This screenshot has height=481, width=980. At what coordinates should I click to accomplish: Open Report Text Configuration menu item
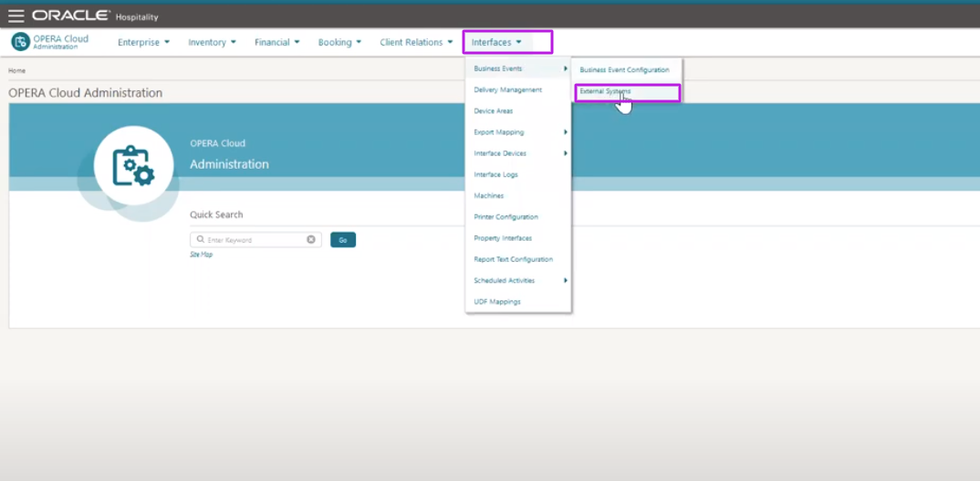513,259
